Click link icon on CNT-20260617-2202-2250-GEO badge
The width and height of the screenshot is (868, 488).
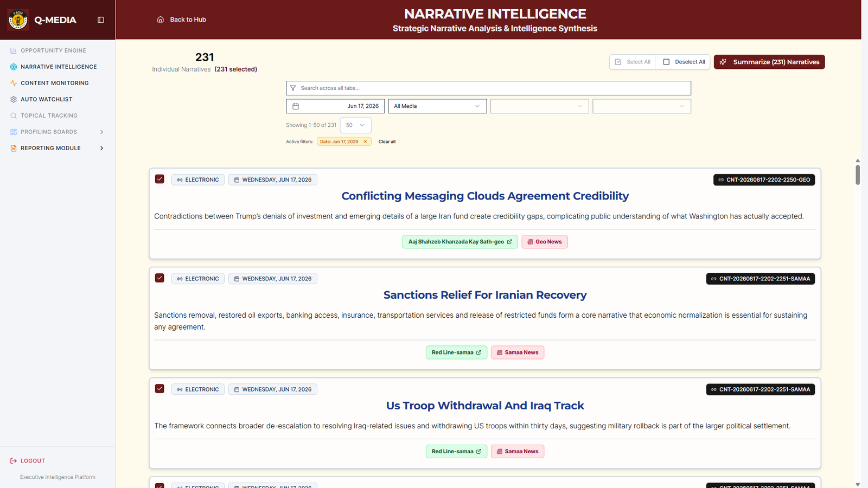tap(721, 180)
